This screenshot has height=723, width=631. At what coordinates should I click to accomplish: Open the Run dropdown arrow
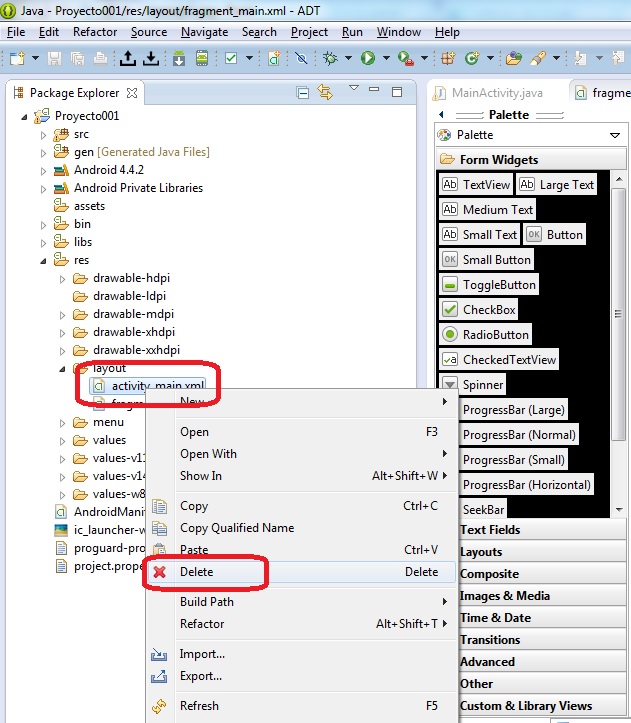pos(386,58)
